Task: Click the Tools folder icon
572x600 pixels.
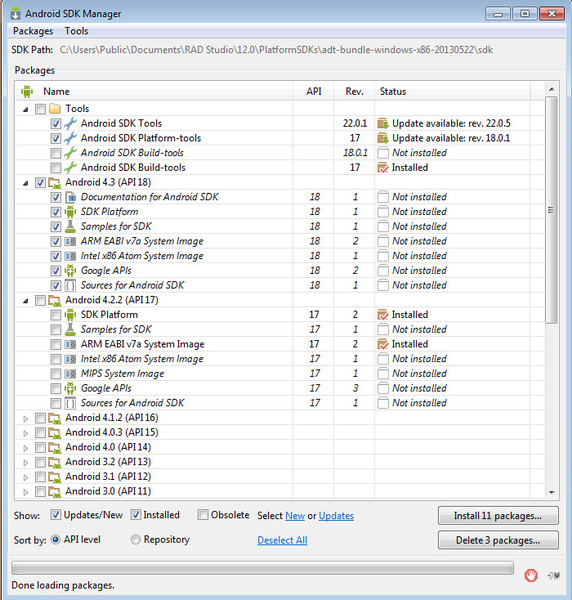Action: pos(55,109)
